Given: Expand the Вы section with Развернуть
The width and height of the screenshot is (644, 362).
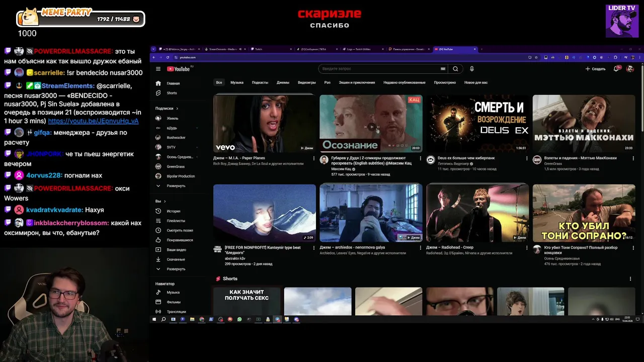Looking at the screenshot, I should tap(176, 269).
